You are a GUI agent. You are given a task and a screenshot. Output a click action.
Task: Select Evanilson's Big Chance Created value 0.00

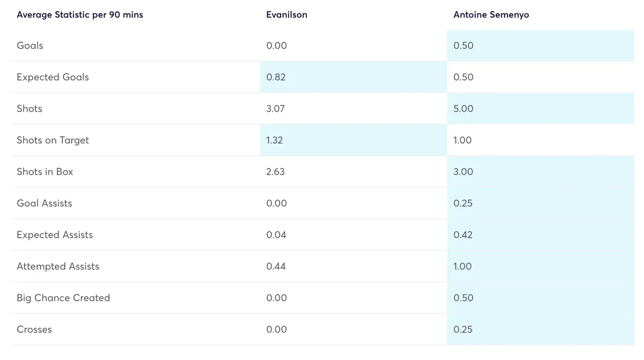pos(276,298)
